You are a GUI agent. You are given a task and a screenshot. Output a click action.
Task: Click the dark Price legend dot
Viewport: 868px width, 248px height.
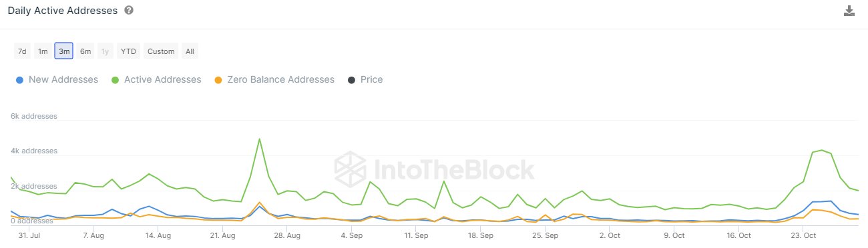pyautogui.click(x=351, y=80)
